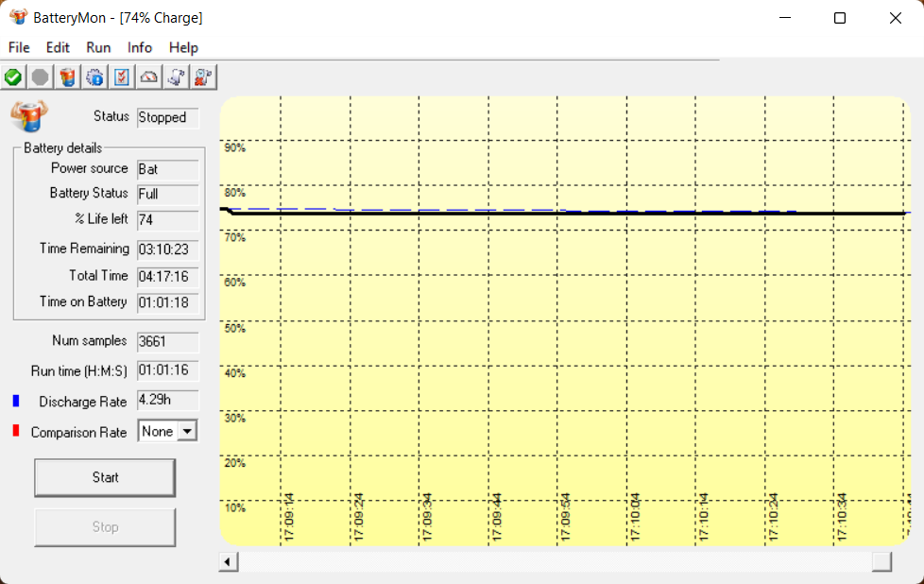Minimize the BatteryMon window
The height and width of the screenshot is (584, 924).
point(785,18)
